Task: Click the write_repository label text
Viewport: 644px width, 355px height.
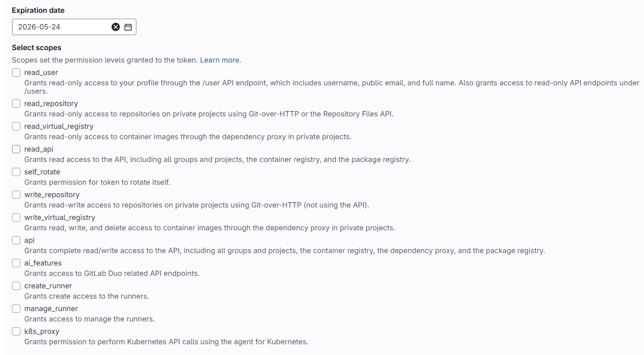Action: [52, 195]
